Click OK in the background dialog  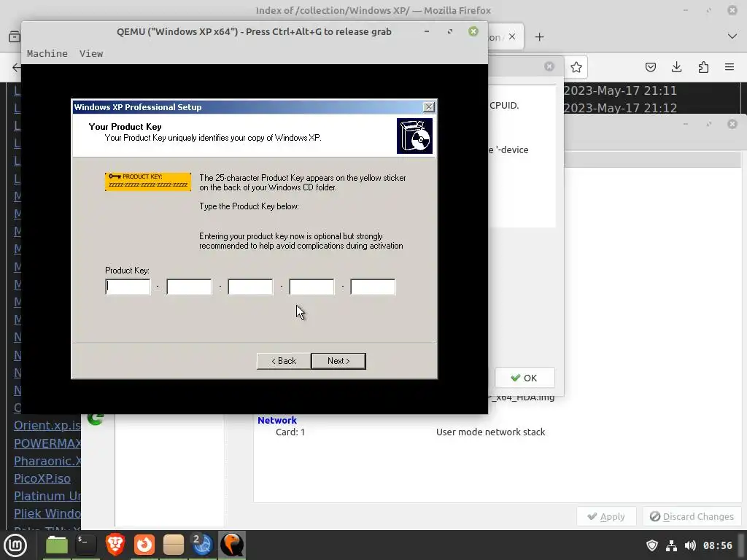tap(525, 378)
